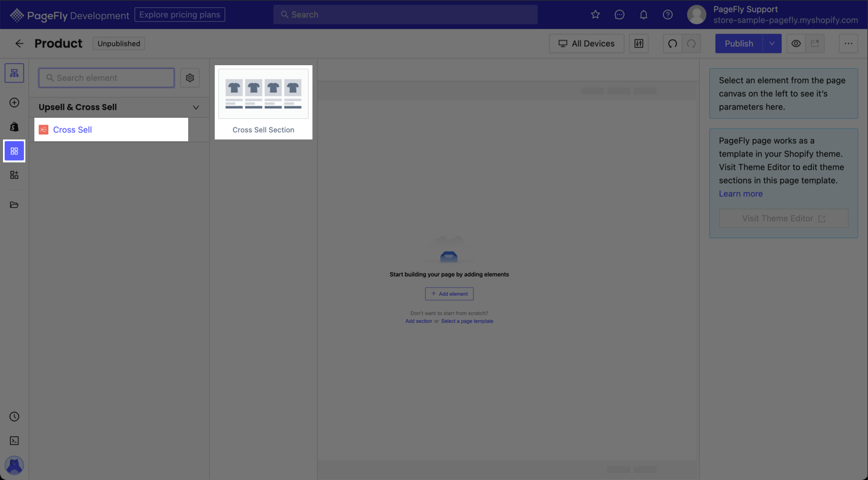Open the Learn more link
868x480 pixels.
(x=741, y=194)
